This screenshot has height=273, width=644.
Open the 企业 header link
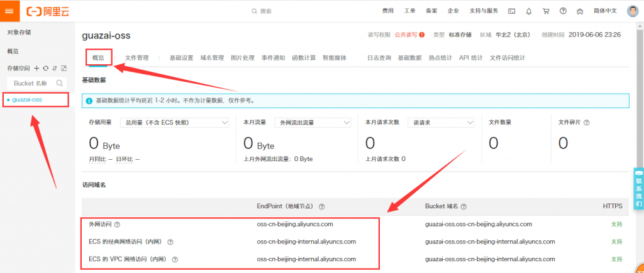pos(453,11)
